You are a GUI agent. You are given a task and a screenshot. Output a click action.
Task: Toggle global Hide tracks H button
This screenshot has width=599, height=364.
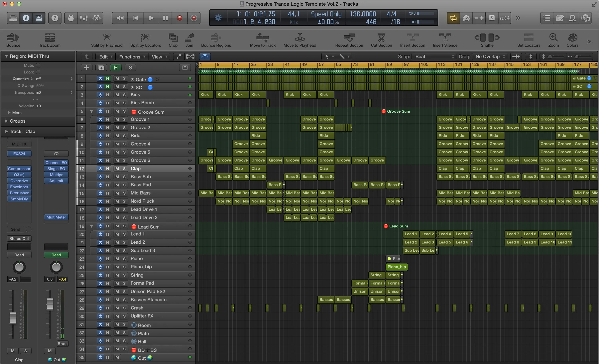point(116,68)
